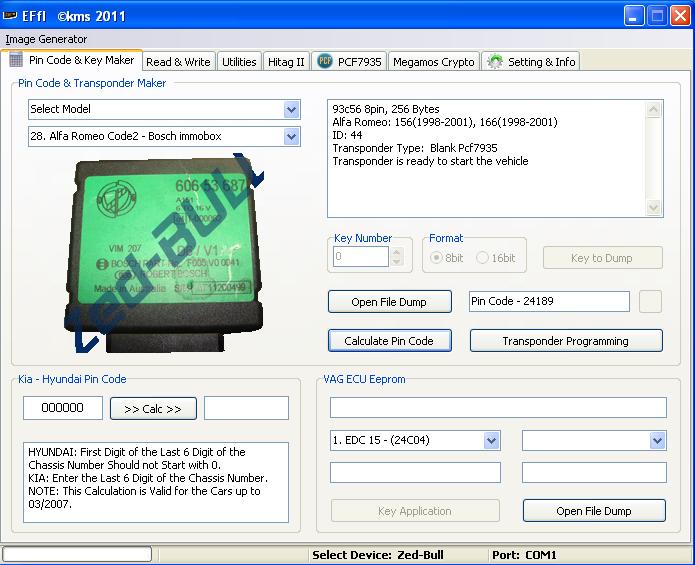This screenshot has height=565, width=695.
Task: Switch to the Utilities tab
Action: pos(239,62)
